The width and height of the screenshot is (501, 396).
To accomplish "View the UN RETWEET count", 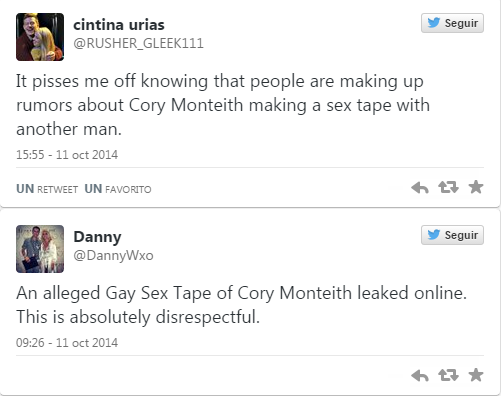I will tap(47, 189).
